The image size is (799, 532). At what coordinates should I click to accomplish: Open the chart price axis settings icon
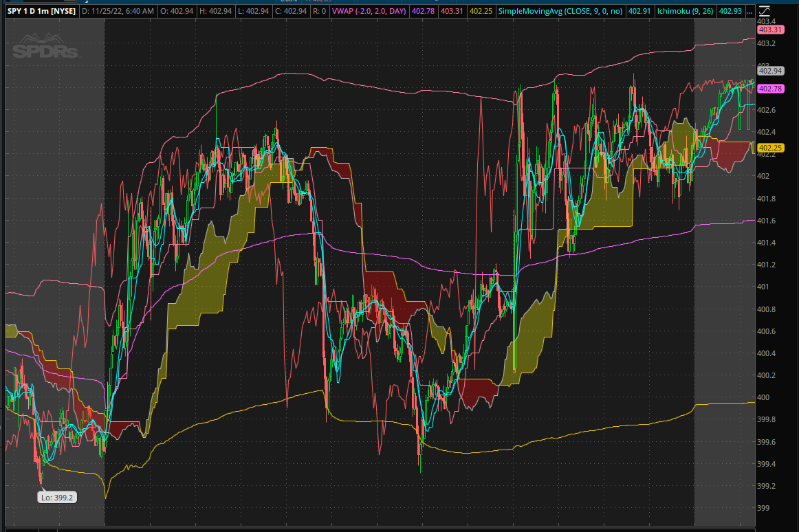pos(764,11)
